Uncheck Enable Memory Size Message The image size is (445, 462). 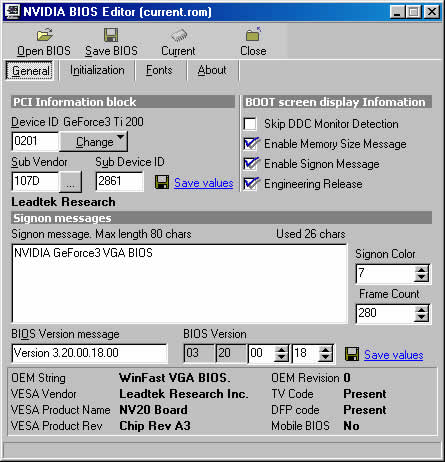(251, 144)
